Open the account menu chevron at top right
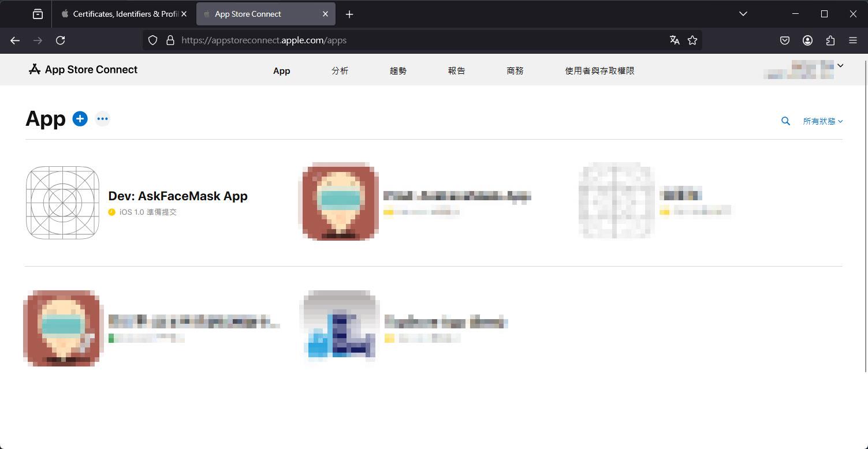 click(x=840, y=66)
